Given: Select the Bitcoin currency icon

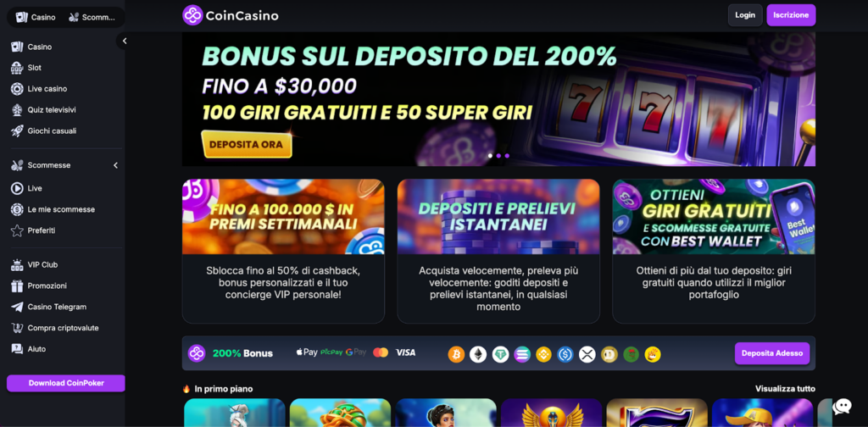Looking at the screenshot, I should click(x=456, y=354).
